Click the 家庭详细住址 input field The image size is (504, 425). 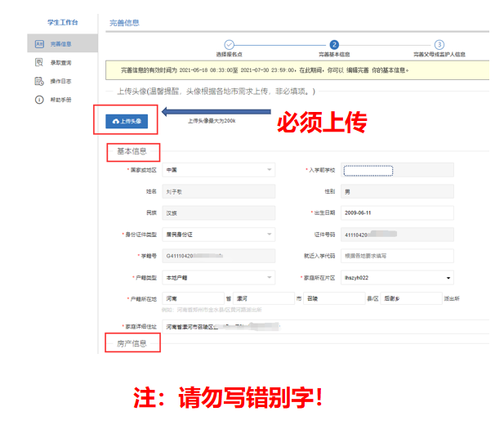326,327
